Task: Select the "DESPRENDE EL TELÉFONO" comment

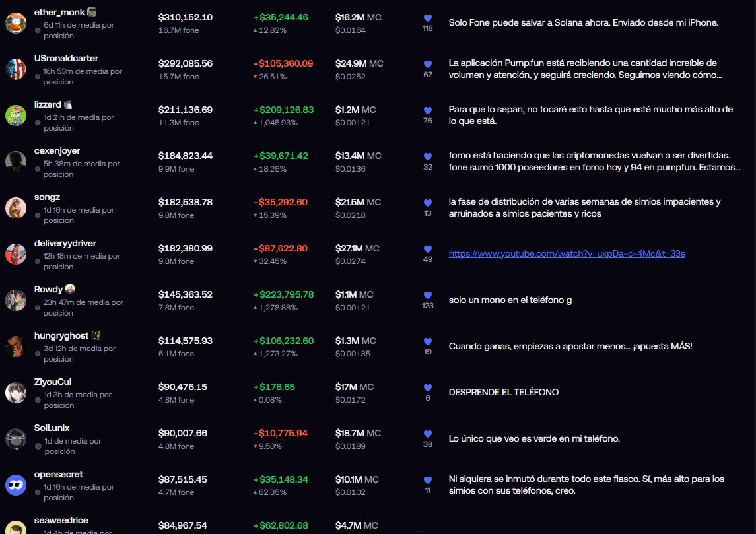Action: pos(504,392)
